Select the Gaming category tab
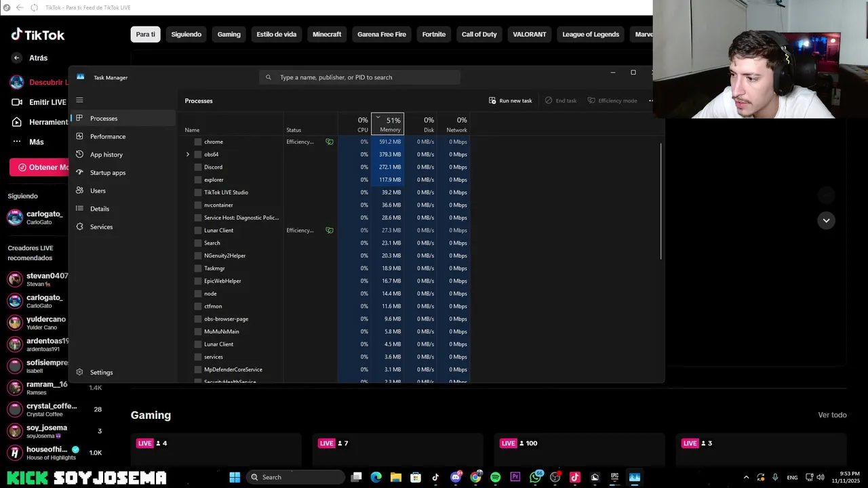This screenshot has height=488, width=868. [x=229, y=35]
